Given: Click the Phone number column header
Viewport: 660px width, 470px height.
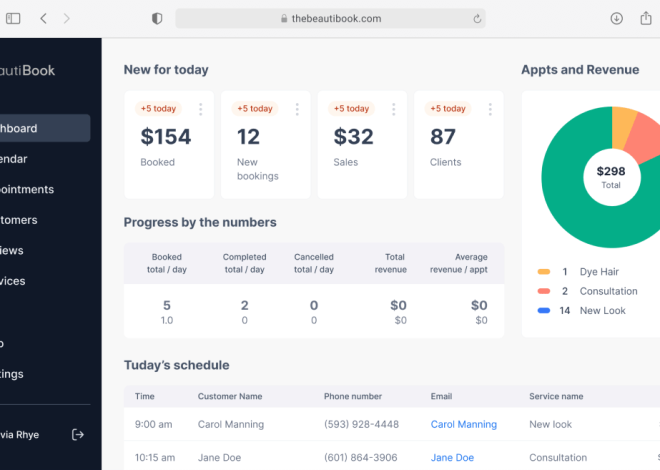Looking at the screenshot, I should pyautogui.click(x=353, y=396).
